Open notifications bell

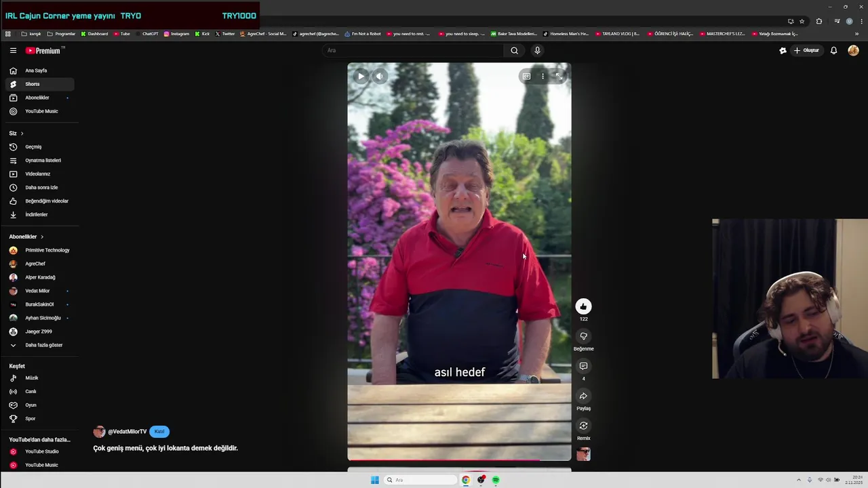[x=833, y=51]
